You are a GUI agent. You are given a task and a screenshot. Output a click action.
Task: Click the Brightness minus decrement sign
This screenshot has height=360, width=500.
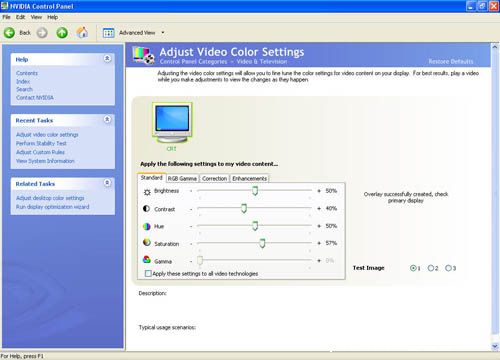[191, 191]
